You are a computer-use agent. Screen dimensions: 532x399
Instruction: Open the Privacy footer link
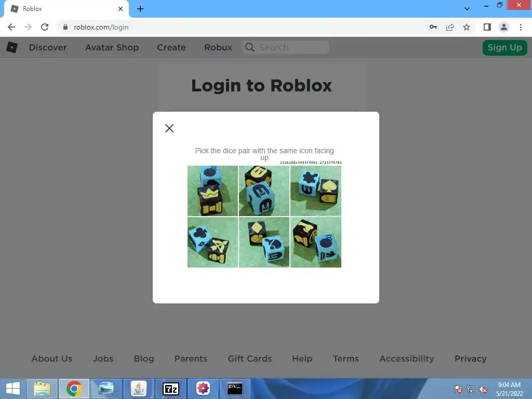(470, 358)
